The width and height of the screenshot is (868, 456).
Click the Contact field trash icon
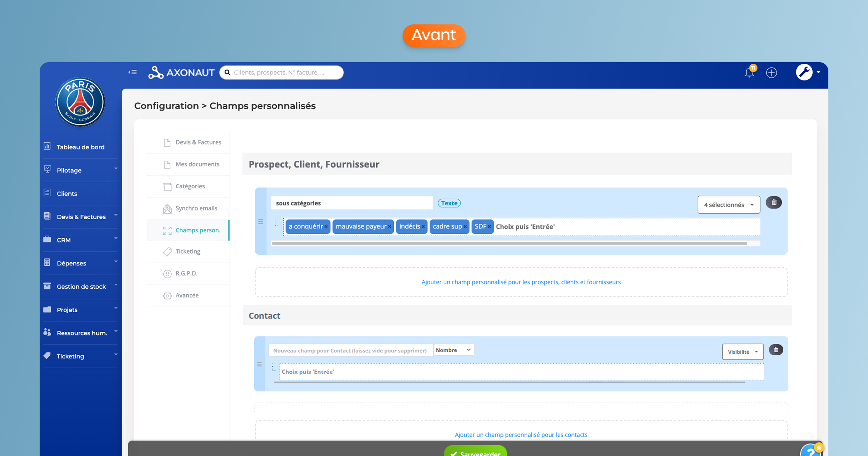click(x=776, y=350)
